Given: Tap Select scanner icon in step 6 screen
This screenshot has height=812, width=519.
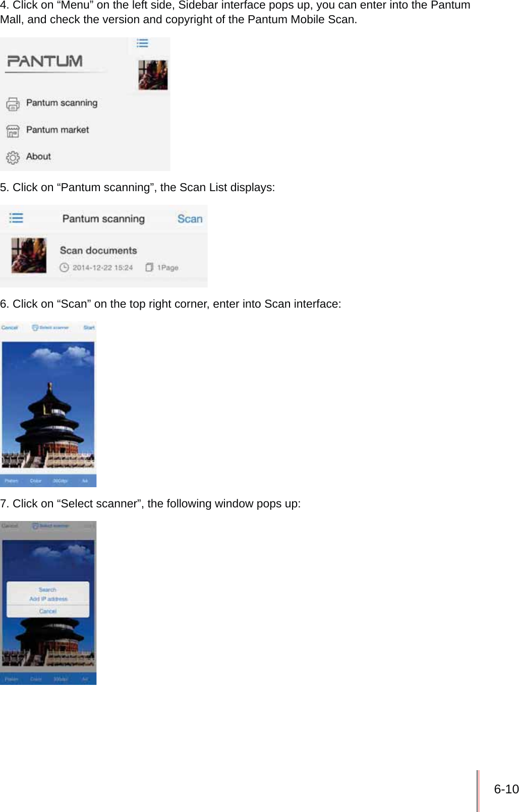Looking at the screenshot, I should point(35,328).
